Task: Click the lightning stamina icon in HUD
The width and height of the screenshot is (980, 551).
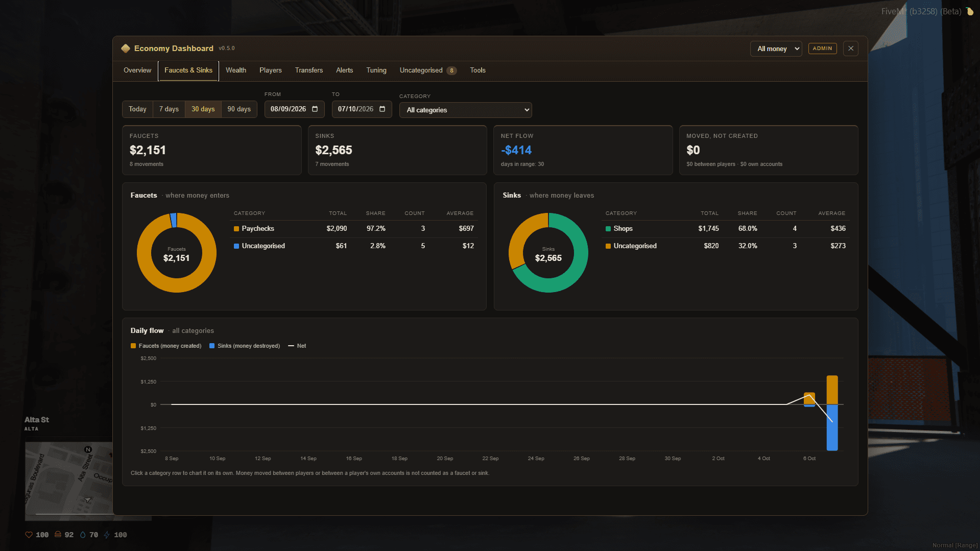Action: pos(107,535)
